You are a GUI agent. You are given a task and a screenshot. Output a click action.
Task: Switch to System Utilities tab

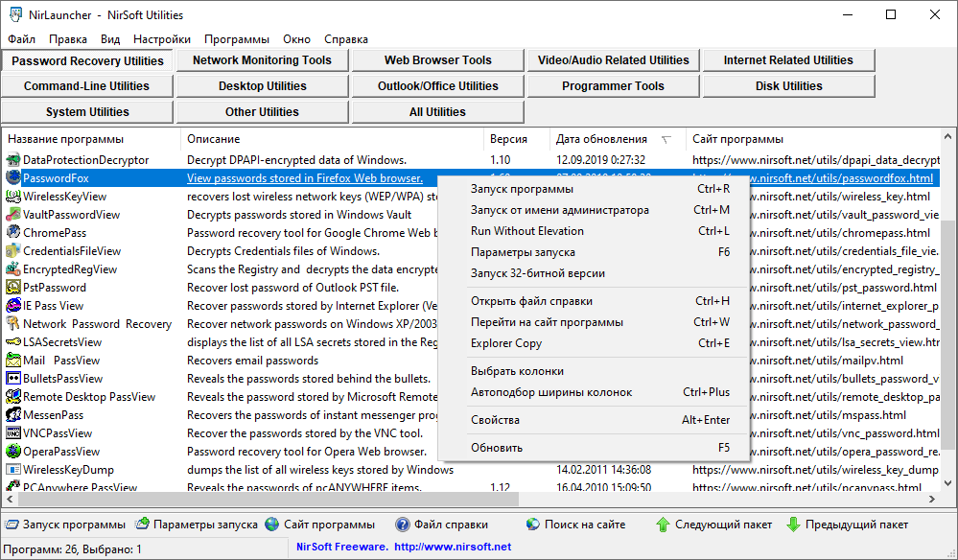point(86,112)
